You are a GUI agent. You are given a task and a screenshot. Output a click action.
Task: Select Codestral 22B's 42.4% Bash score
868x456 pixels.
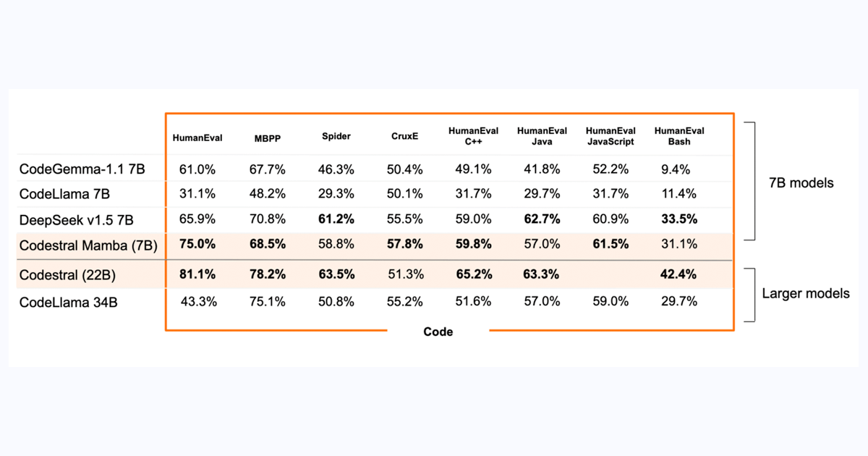(678, 274)
